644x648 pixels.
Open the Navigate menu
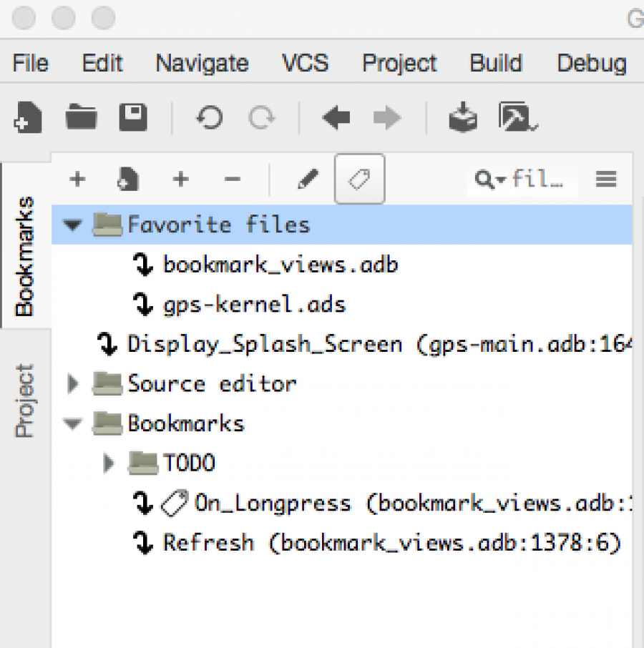[202, 63]
